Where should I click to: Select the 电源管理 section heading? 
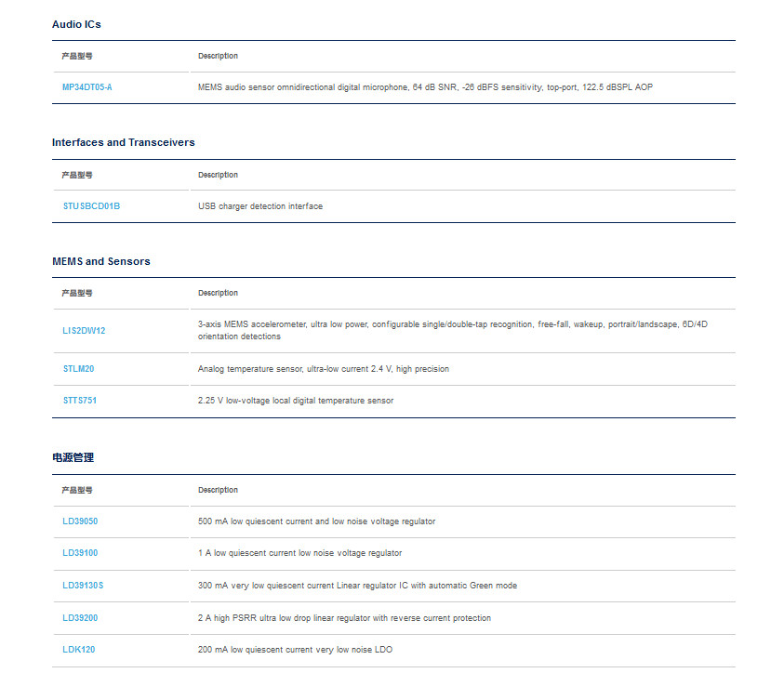tap(73, 457)
